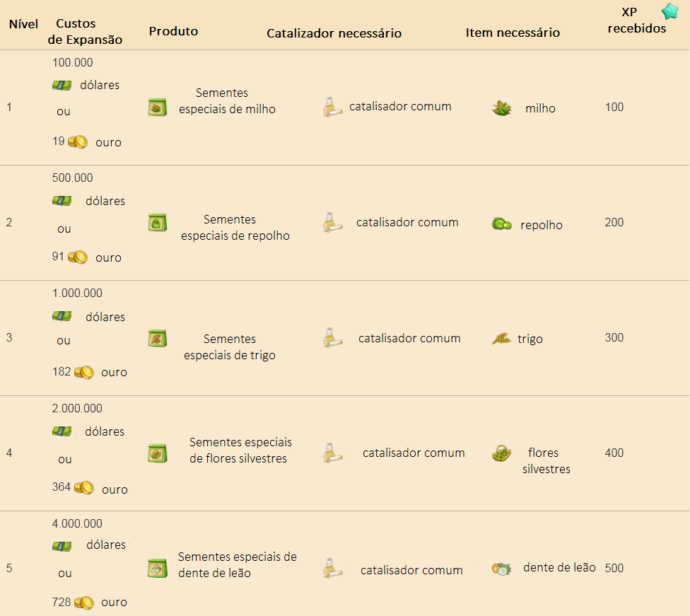This screenshot has height=616, width=690.
Task: Click the wheat (trigo) item icon
Action: point(501,339)
